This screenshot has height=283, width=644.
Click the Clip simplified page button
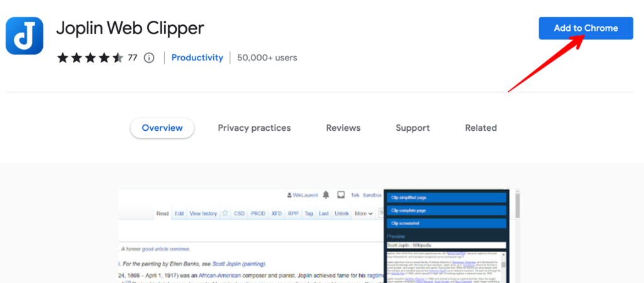[x=446, y=197]
